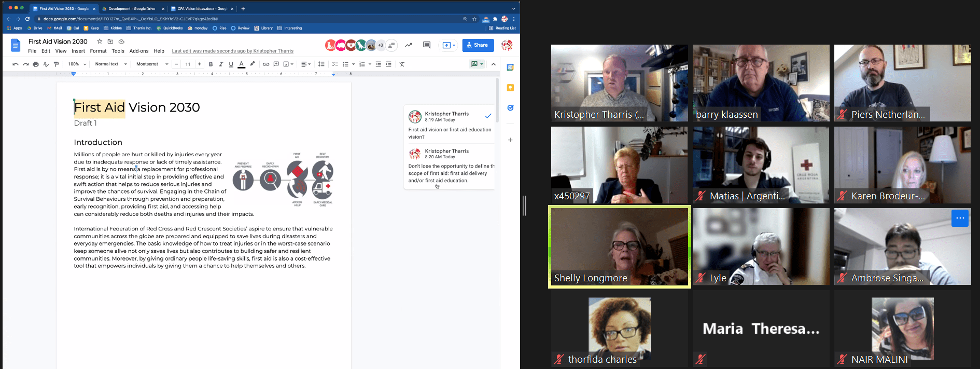980x369 pixels.
Task: Expand the numbered list options arrow
Action: tap(370, 64)
